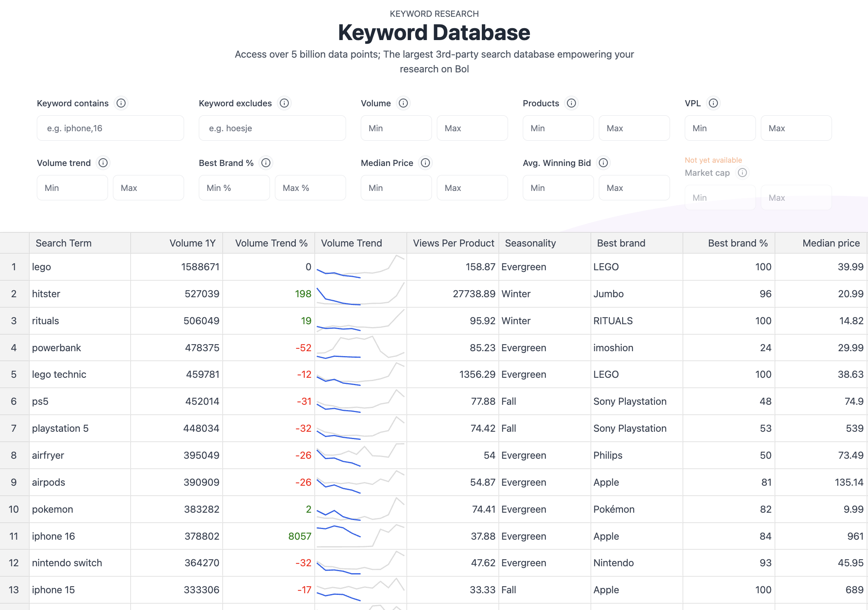Click the 'airfryer' search term

point(80,455)
